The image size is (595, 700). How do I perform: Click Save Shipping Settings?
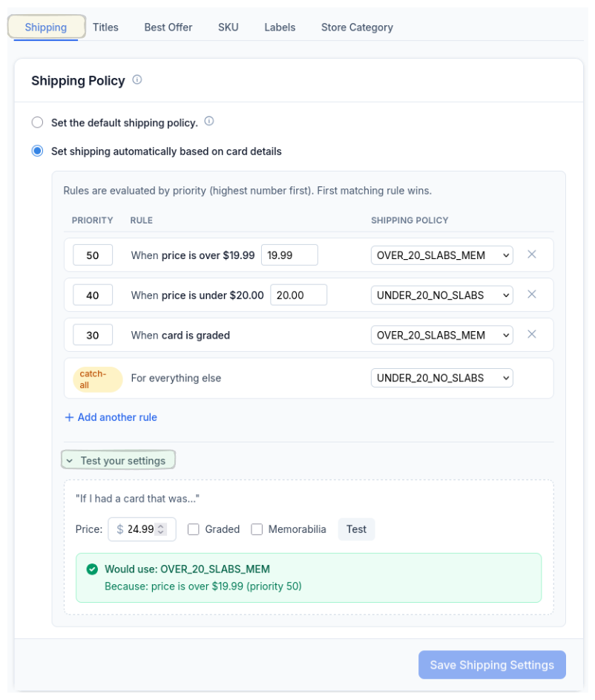point(492,664)
